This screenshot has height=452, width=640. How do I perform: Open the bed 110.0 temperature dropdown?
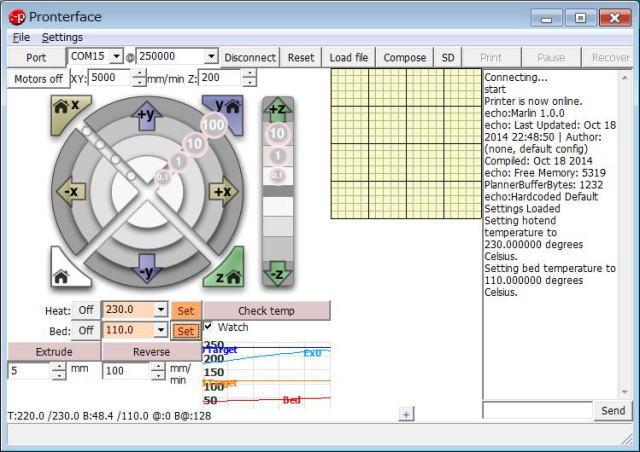point(161,330)
